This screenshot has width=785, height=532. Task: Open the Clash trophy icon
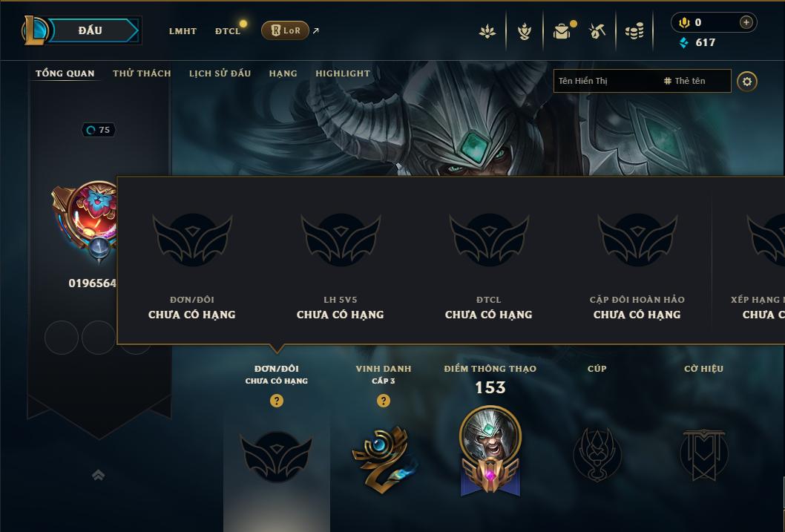[524, 31]
